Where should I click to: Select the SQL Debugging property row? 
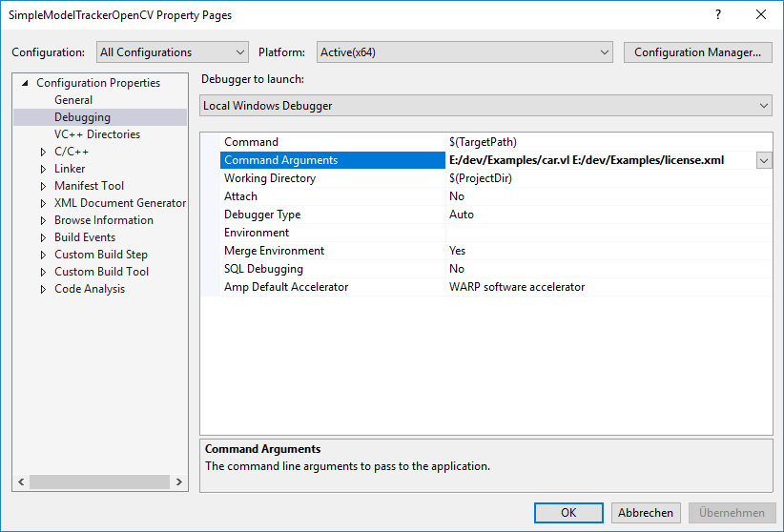coord(496,269)
